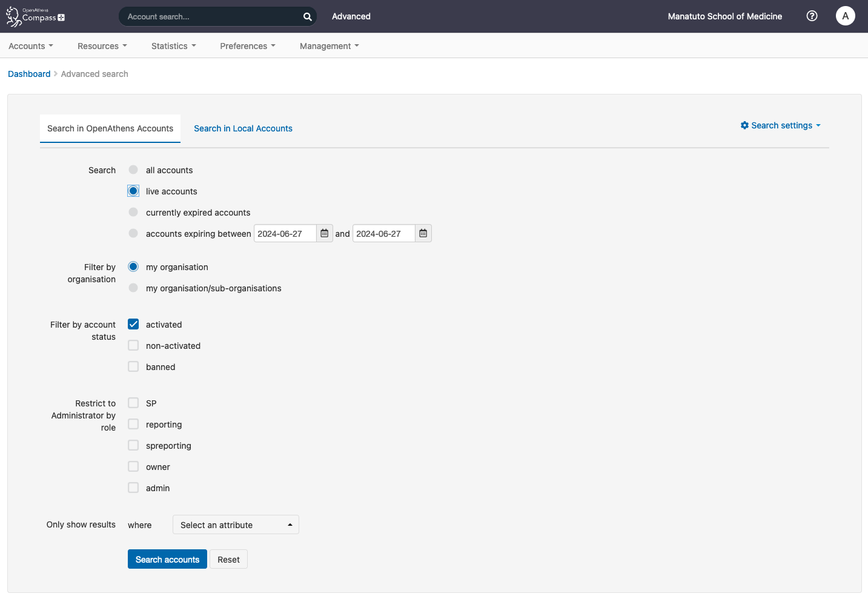Open the Statistics menu
Viewport: 868px width, 602px height.
coord(173,45)
